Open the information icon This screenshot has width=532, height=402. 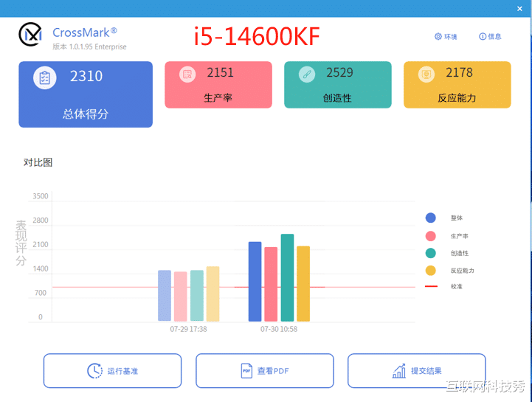(482, 37)
